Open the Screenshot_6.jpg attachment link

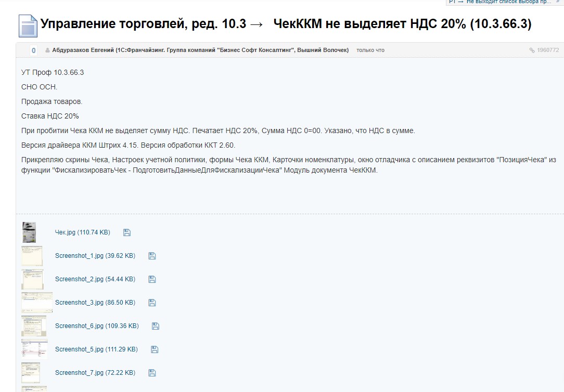(x=97, y=326)
